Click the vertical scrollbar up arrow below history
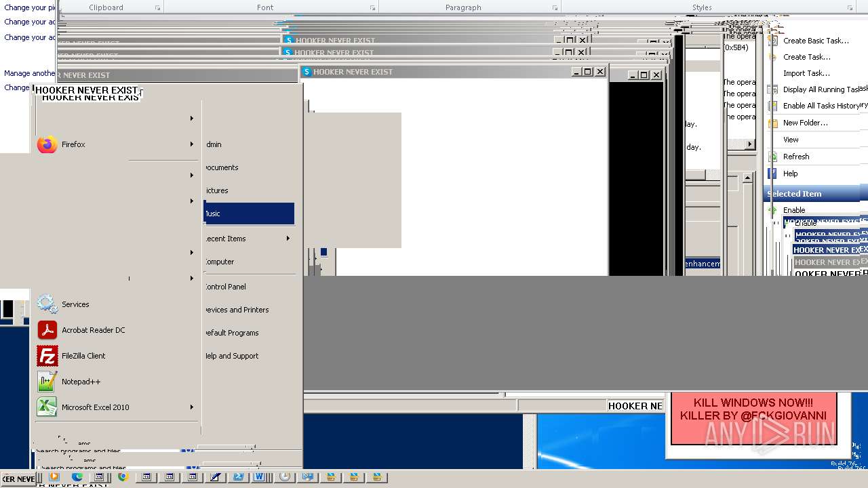 pyautogui.click(x=747, y=178)
